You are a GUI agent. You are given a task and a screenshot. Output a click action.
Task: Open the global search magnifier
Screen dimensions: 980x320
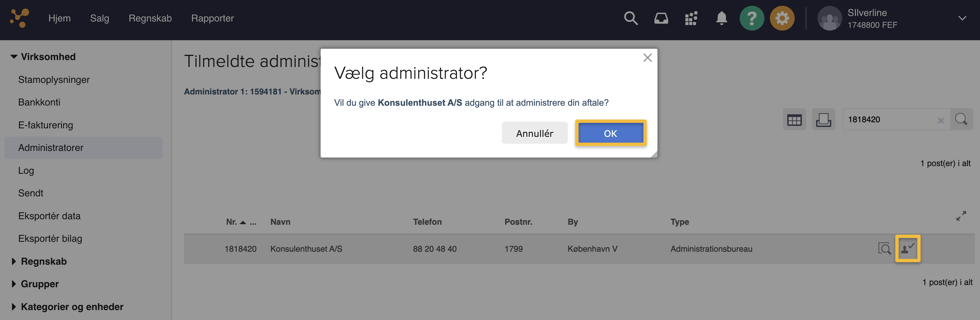(631, 18)
